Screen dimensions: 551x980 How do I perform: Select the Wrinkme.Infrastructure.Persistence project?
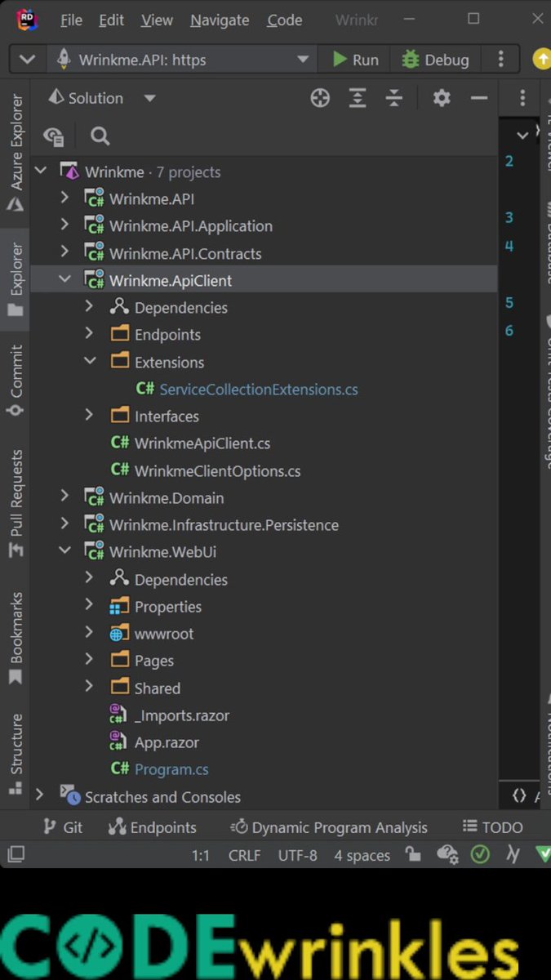click(224, 525)
